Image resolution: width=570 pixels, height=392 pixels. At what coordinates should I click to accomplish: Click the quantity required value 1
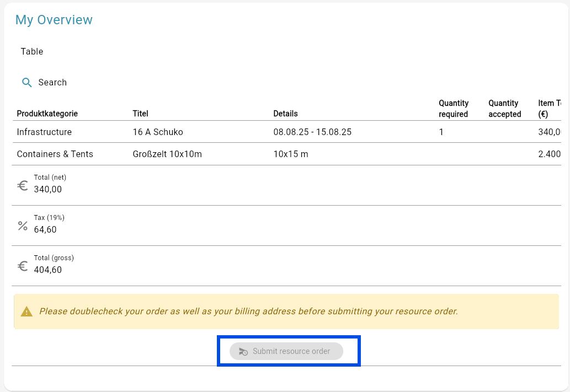(x=441, y=132)
